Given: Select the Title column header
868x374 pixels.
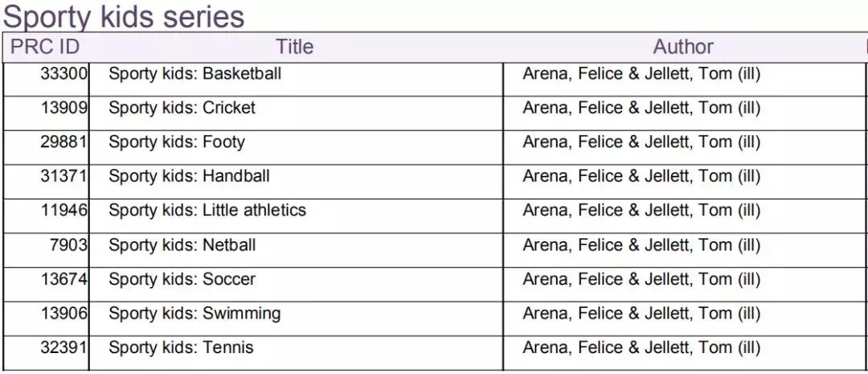Looking at the screenshot, I should click(x=294, y=47).
